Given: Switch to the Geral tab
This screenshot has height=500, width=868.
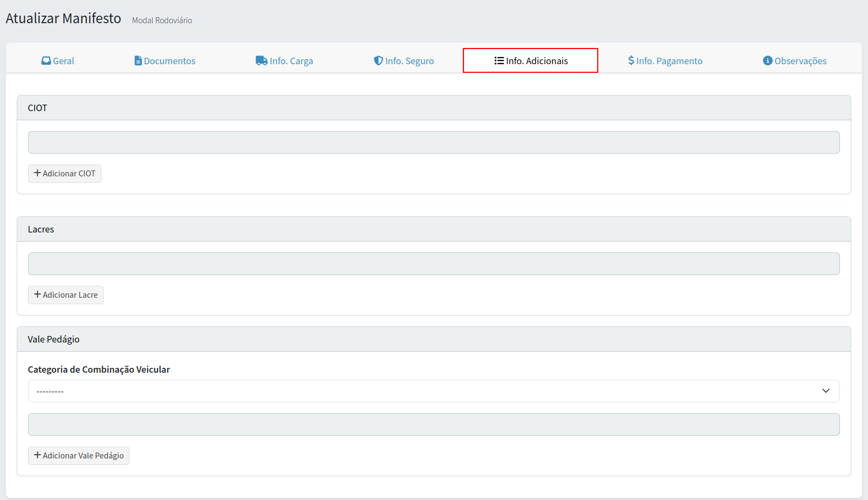Looking at the screenshot, I should 58,61.
